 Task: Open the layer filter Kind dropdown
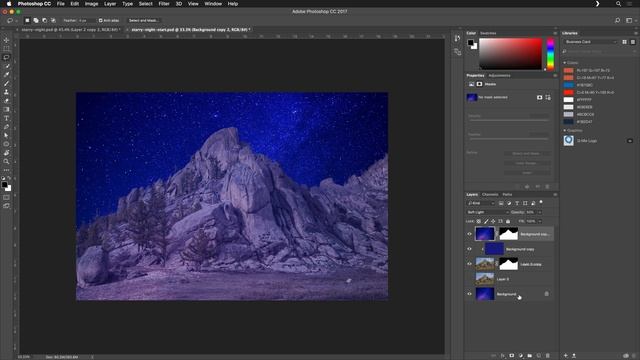pyautogui.click(x=481, y=203)
